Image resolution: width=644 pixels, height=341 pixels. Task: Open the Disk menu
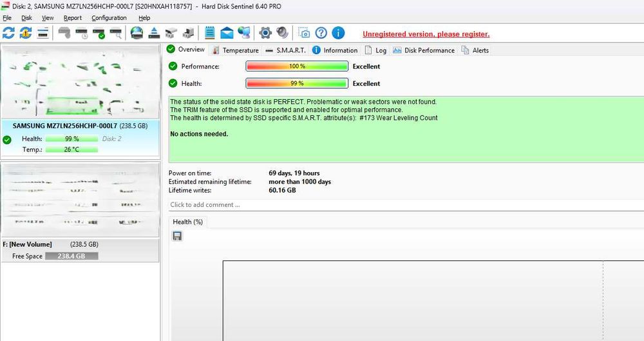pos(26,17)
